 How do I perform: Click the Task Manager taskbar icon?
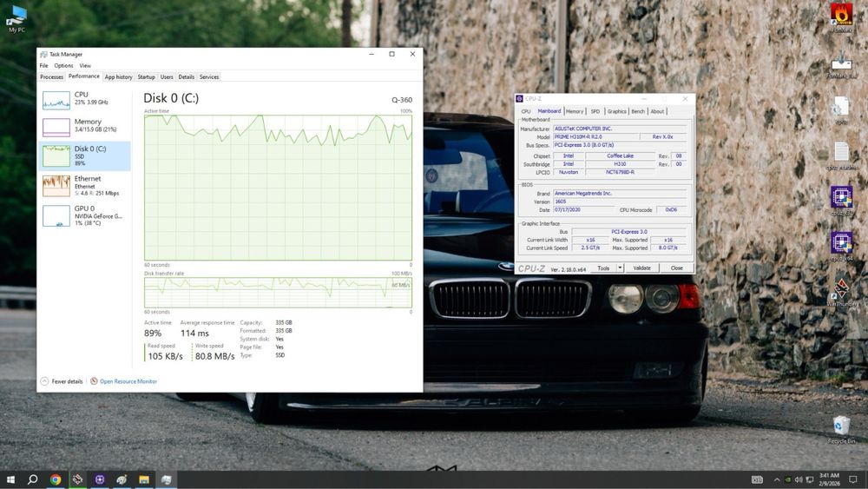[x=166, y=479]
